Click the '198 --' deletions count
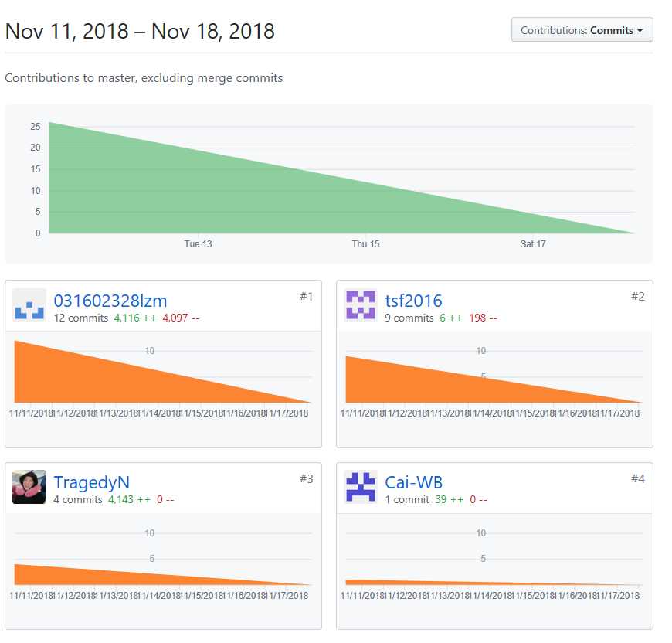 483,318
